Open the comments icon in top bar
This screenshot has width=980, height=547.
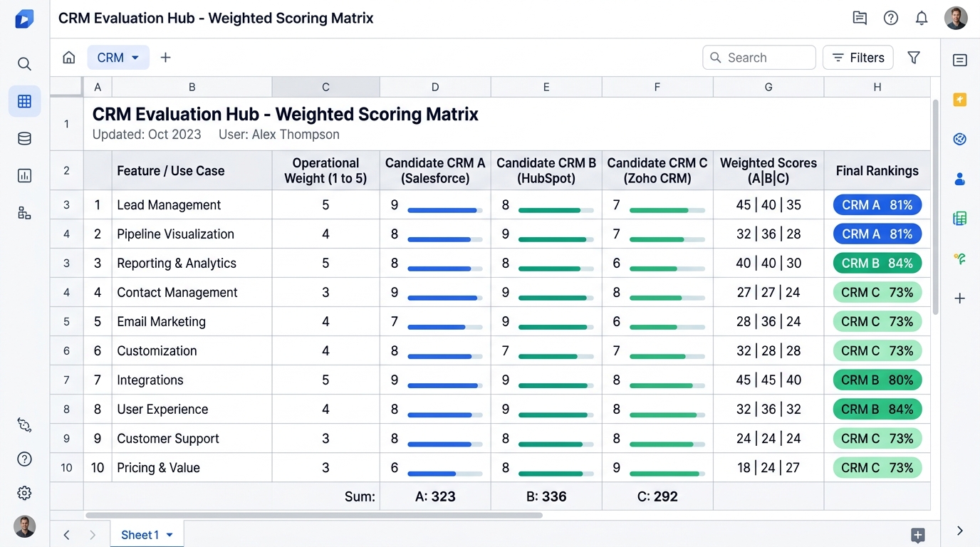[860, 19]
